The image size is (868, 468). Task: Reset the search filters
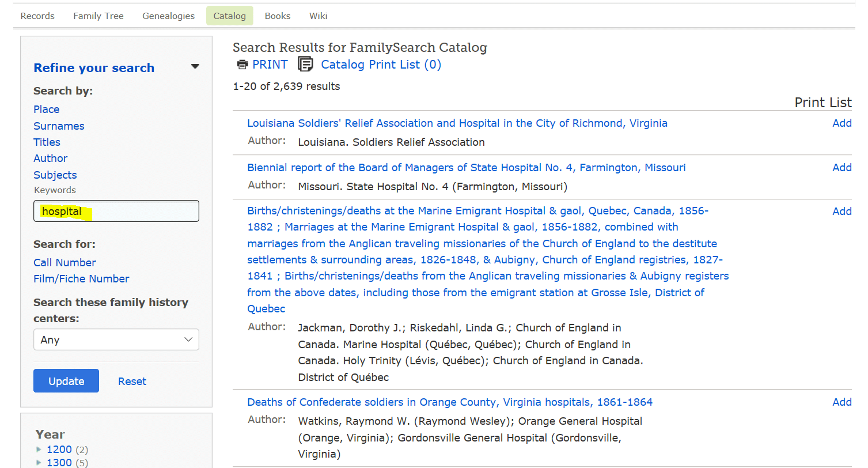(132, 381)
